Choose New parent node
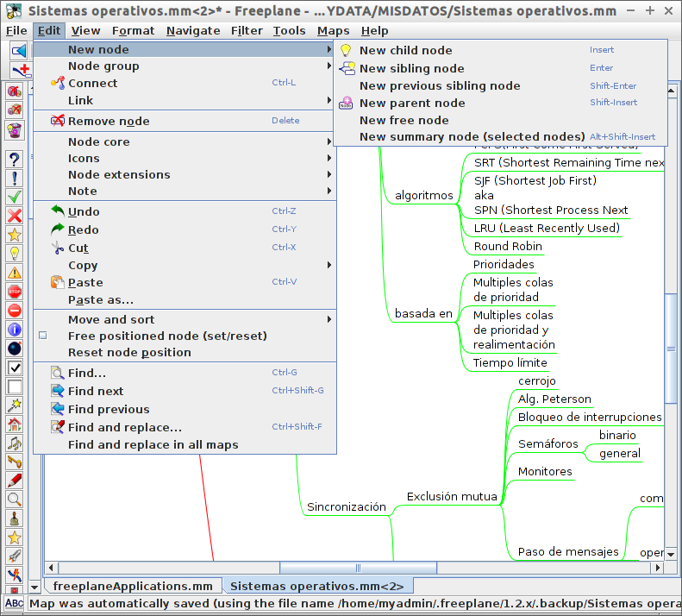This screenshot has width=682, height=616. coord(500,104)
